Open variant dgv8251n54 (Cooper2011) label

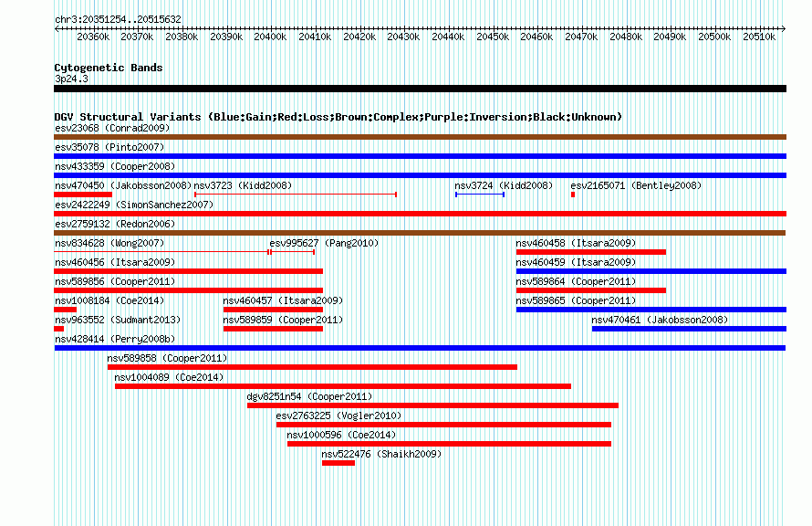309,396
